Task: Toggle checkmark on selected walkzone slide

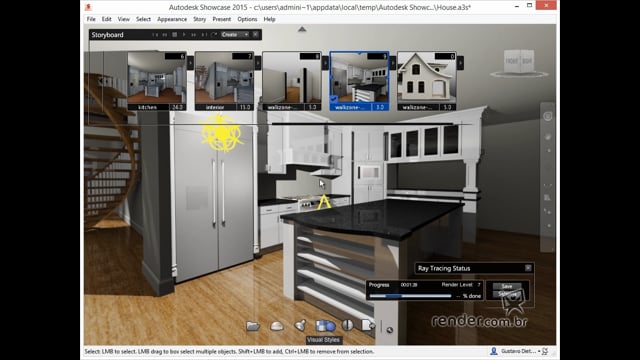Action: point(334,98)
